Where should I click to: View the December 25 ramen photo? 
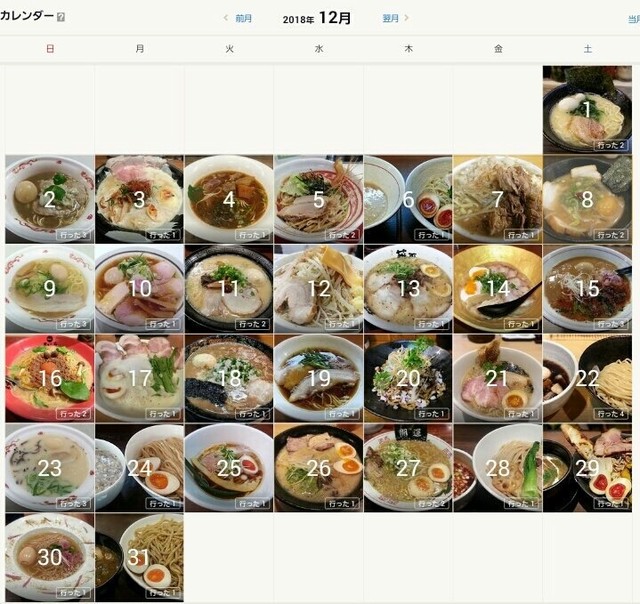tap(229, 468)
